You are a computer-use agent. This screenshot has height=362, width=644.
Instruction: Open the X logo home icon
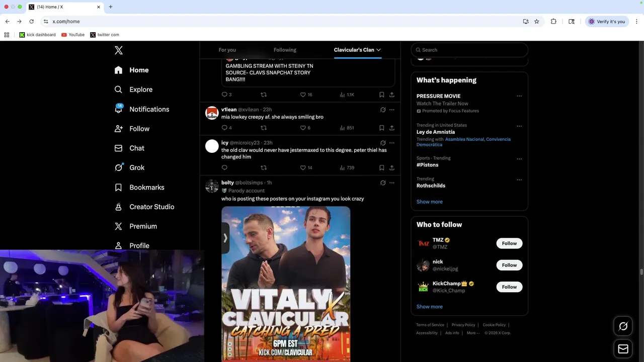click(119, 50)
